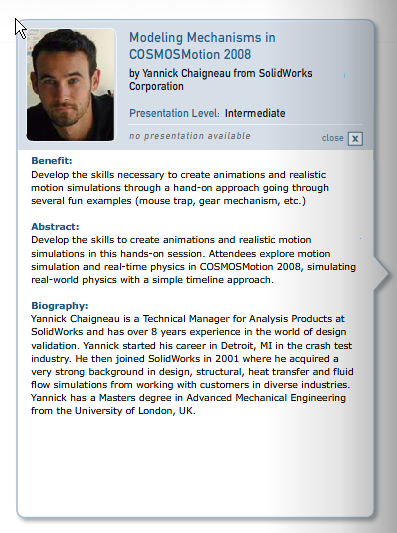Click the 'Benefit:' section heading
This screenshot has width=397, height=533.
coord(52,160)
